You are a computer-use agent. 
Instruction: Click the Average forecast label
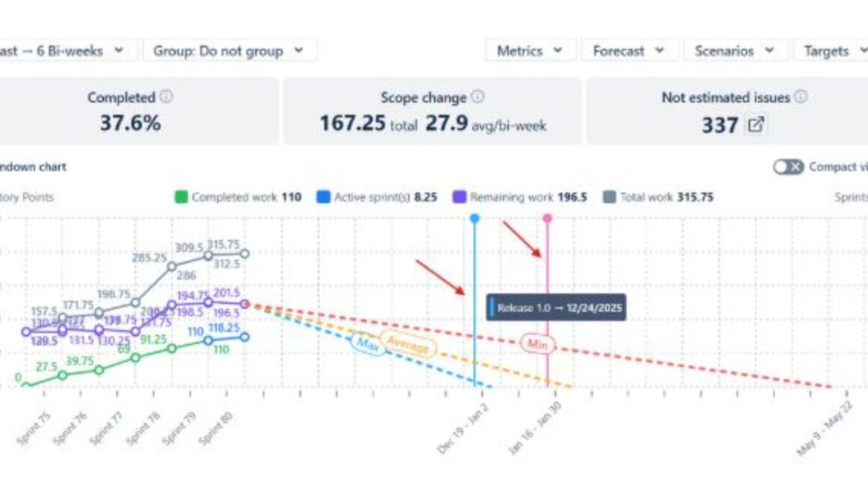pyautogui.click(x=407, y=344)
